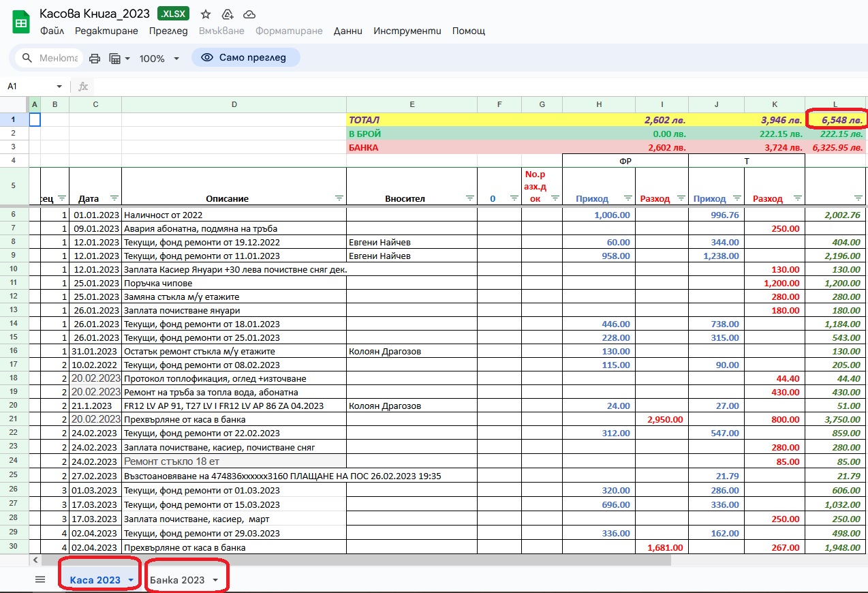Click Колоян Драгозов in row 16

412,351
